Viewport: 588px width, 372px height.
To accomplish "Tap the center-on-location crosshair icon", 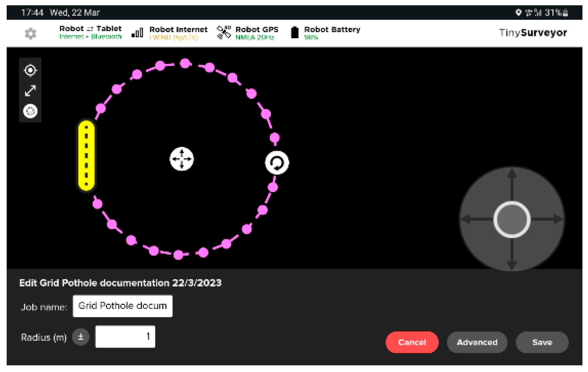I will (30, 70).
